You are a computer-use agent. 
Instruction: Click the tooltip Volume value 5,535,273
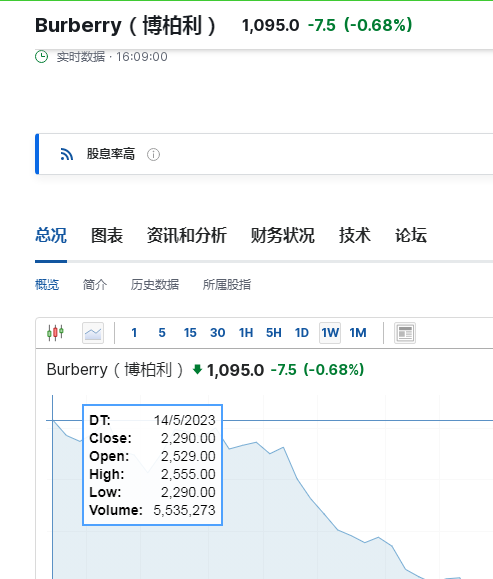(184, 510)
